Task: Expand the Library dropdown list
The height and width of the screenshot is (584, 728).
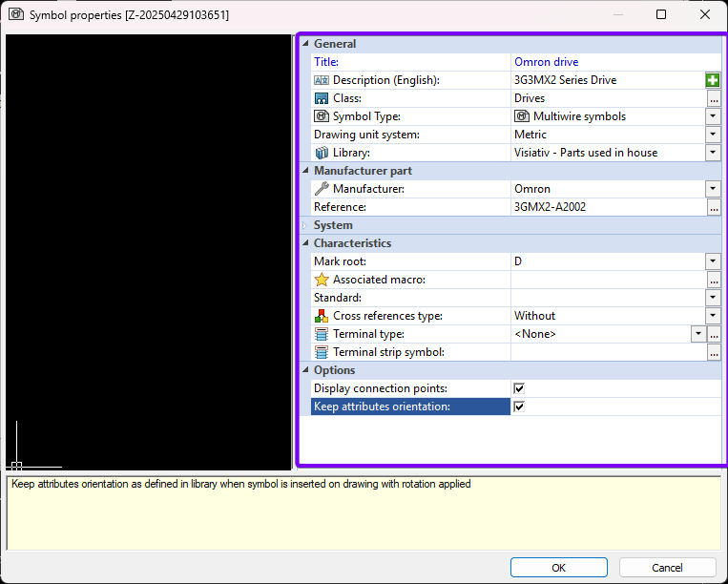Action: [713, 153]
